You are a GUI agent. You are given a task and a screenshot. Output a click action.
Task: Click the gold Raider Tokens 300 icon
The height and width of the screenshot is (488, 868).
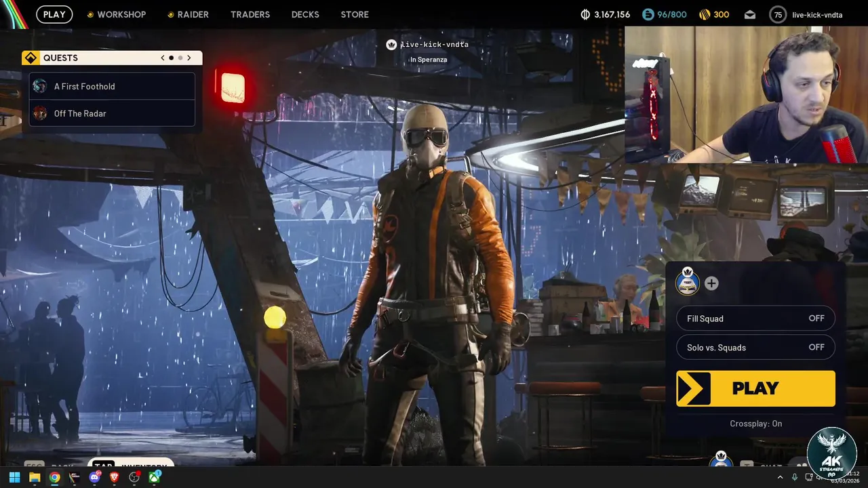(x=705, y=14)
